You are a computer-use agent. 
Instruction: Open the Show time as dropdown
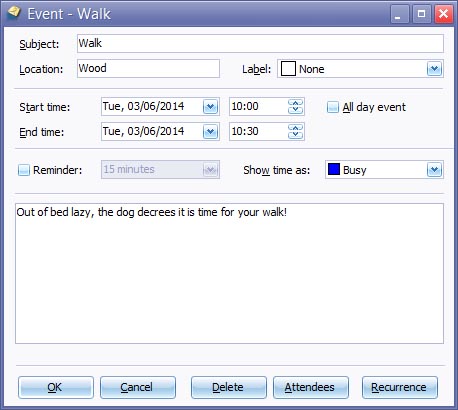tap(434, 170)
